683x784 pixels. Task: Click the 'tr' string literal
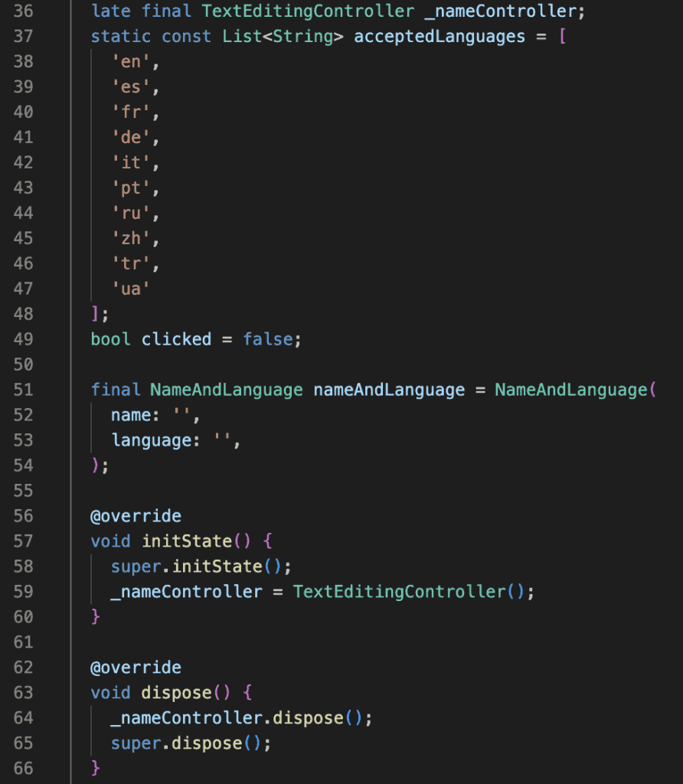coord(130,263)
